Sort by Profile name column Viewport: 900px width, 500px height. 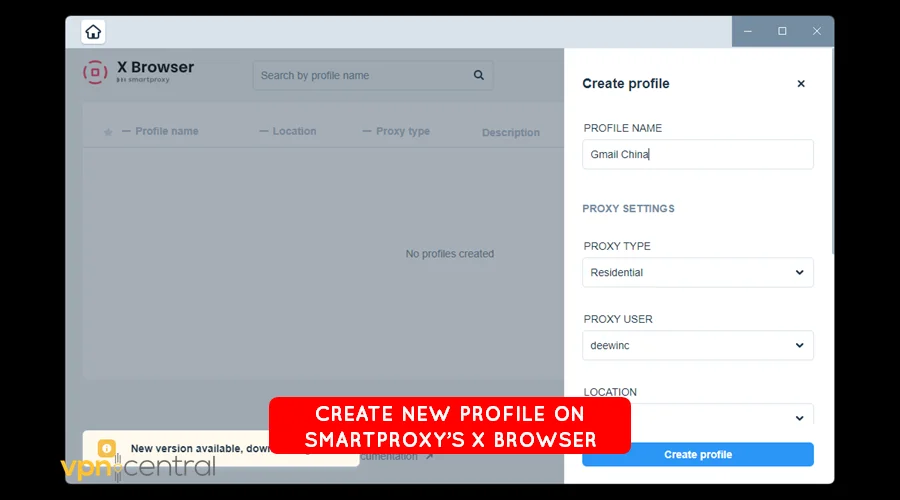pos(160,131)
